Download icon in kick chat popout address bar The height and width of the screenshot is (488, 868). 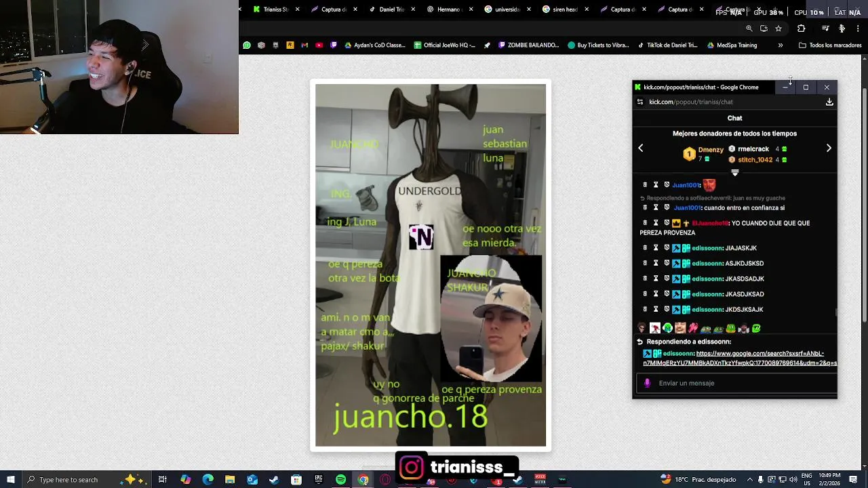click(829, 102)
